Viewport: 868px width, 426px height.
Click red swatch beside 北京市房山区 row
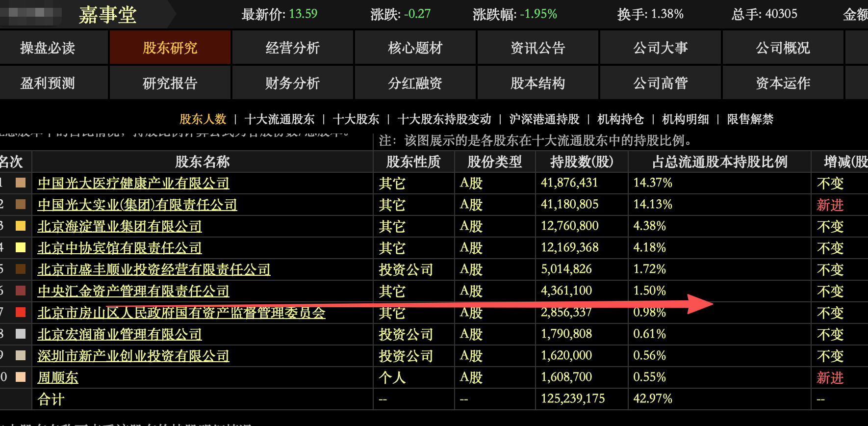tap(21, 312)
